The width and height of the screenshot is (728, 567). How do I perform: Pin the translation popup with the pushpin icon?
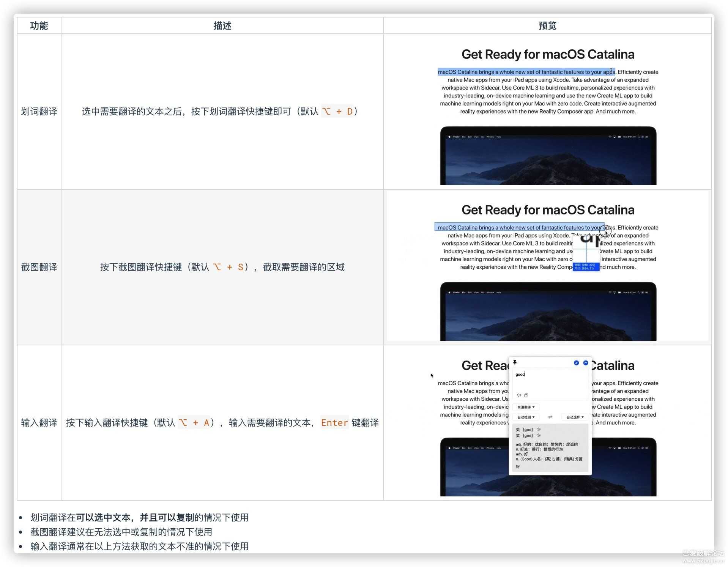[515, 362]
